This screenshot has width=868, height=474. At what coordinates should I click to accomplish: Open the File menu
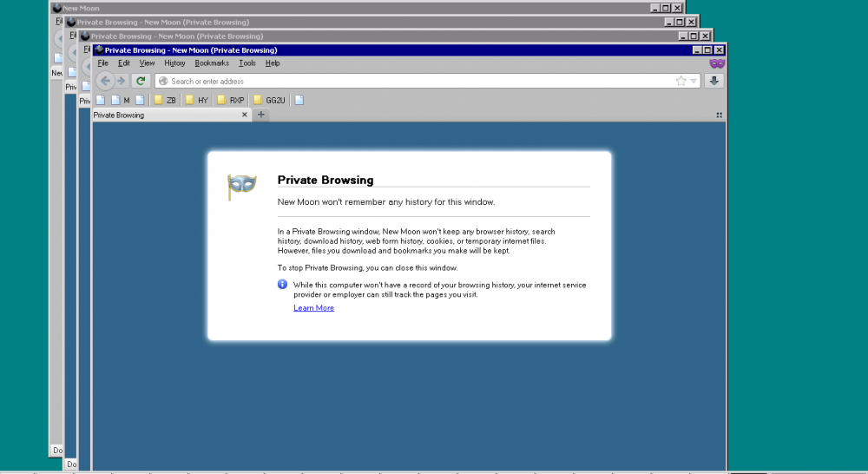point(103,63)
